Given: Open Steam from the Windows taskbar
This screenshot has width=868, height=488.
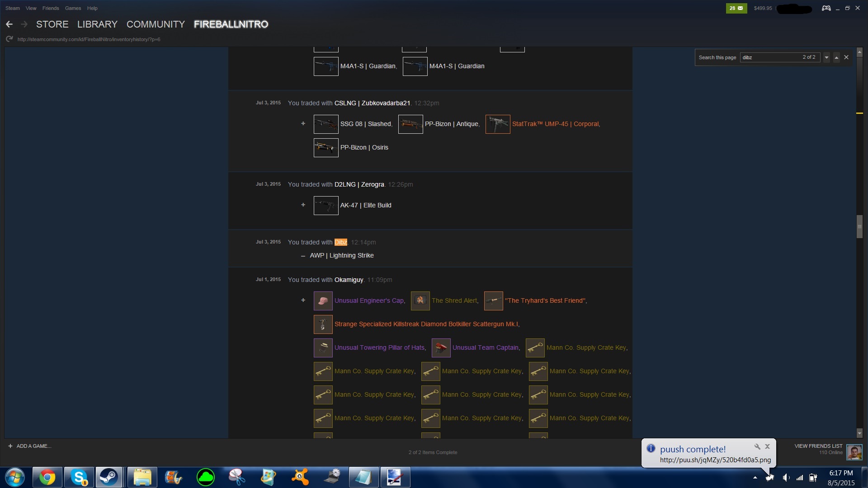Looking at the screenshot, I should click(x=108, y=477).
